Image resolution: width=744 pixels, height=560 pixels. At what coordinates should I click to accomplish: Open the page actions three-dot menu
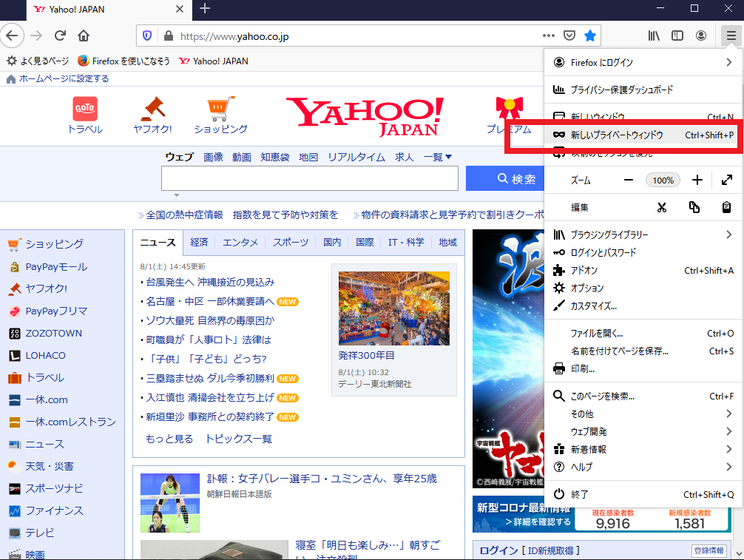(549, 36)
